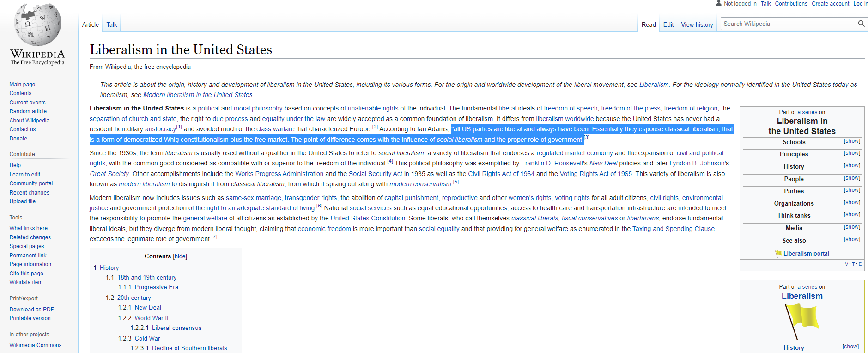Click the yellow flag Liberalism portal icon
Viewport: 868px width, 353px height.
pos(778,253)
